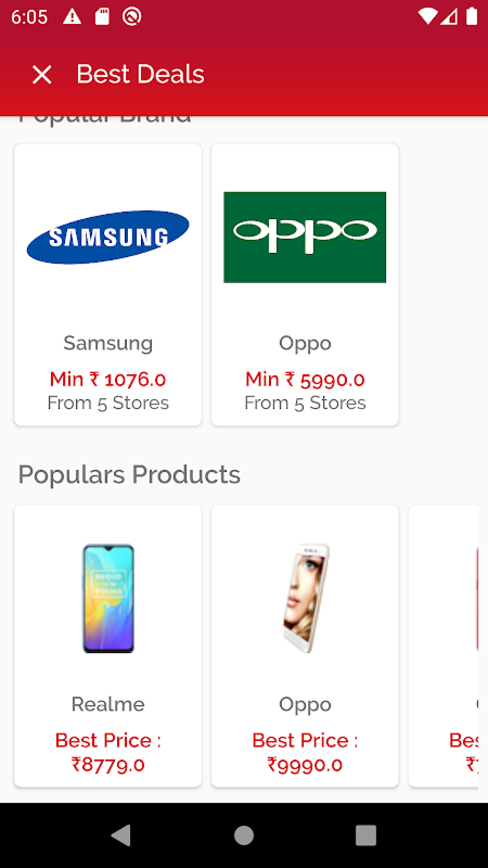Screen dimensions: 488x868
Task: Open the Oppo phone product image
Action: [x=305, y=598]
